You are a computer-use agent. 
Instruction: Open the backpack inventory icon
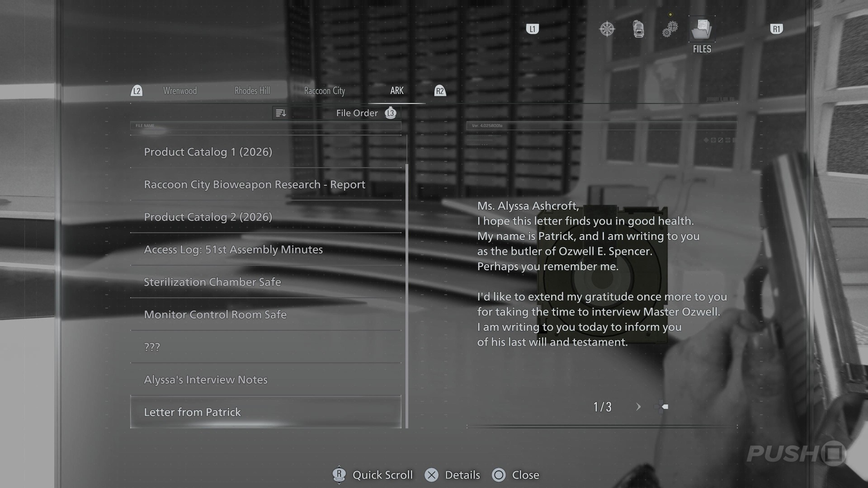click(x=638, y=29)
